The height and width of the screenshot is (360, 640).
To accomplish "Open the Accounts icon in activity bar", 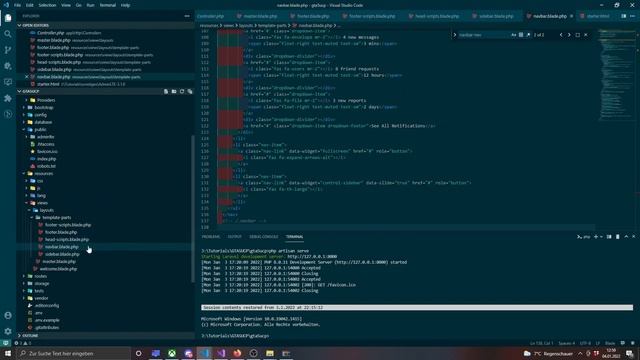I will click(8, 316).
